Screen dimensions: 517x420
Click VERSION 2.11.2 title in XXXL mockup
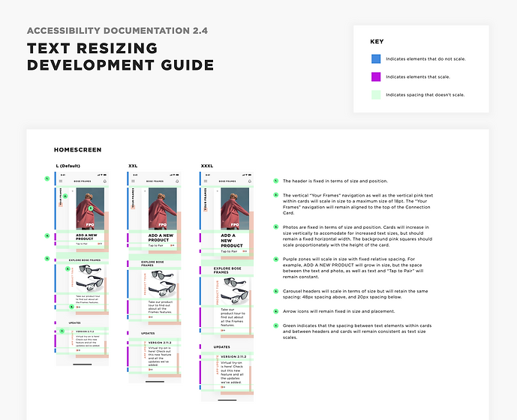pos(233,357)
